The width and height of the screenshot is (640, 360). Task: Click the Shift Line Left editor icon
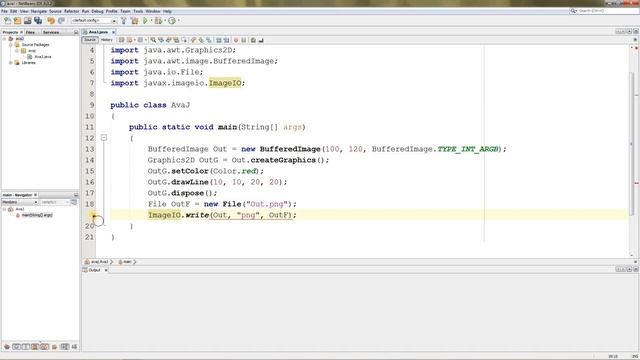click(218, 40)
